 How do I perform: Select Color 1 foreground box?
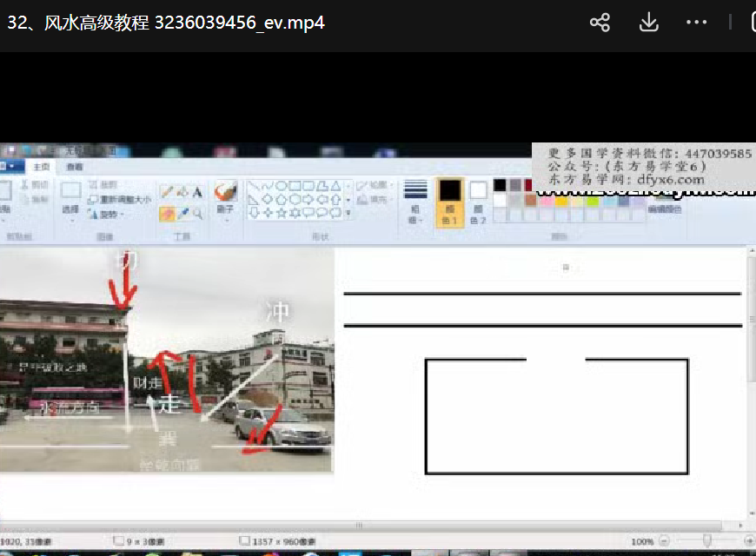(449, 202)
